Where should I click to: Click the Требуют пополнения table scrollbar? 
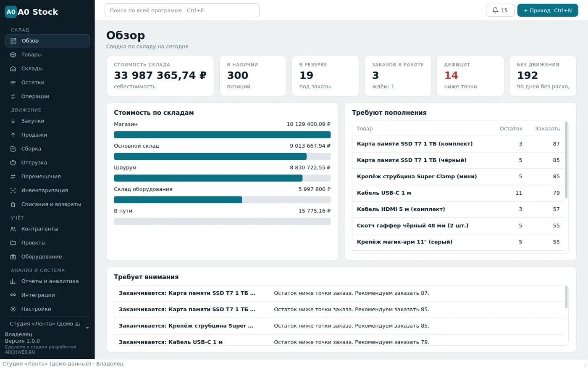point(567,160)
